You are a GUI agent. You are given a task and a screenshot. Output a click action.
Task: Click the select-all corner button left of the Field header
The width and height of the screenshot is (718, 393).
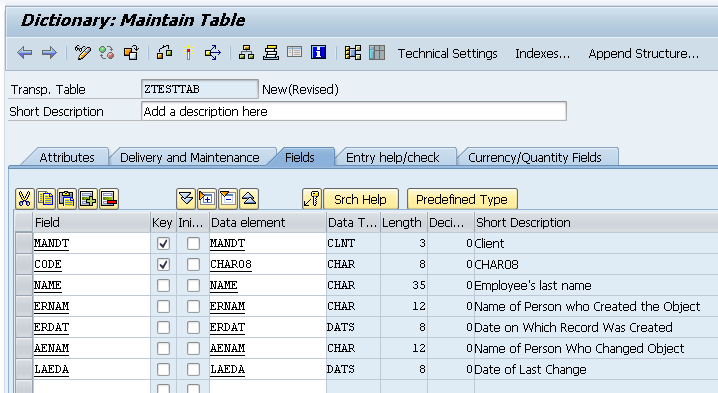[23, 222]
